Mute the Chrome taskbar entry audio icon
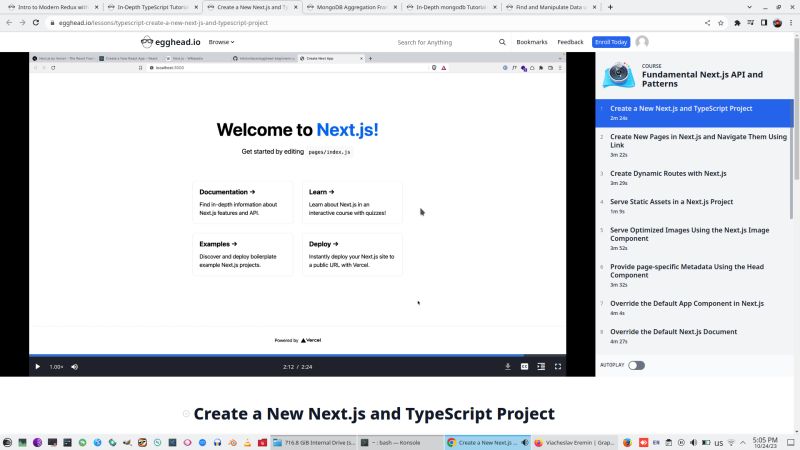 (524, 442)
